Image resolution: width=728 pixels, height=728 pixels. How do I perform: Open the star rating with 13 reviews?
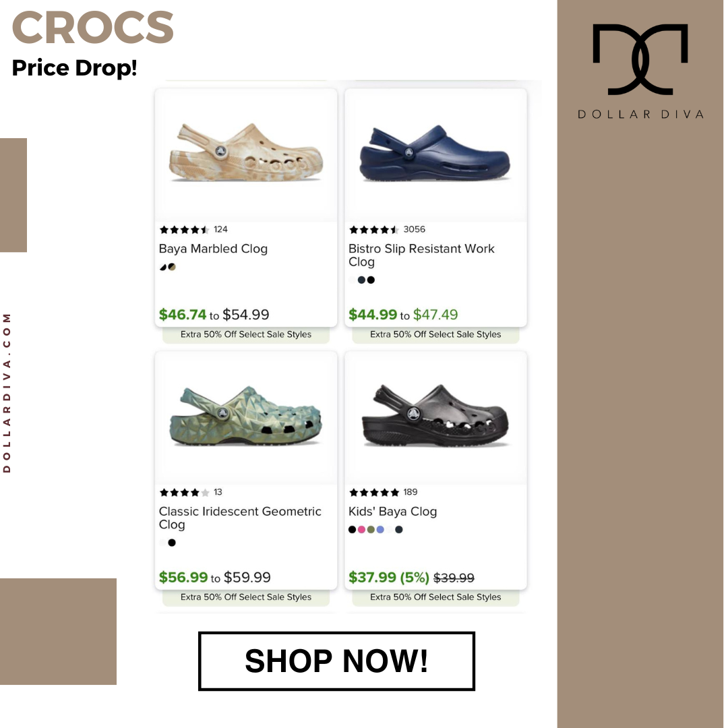(x=191, y=492)
